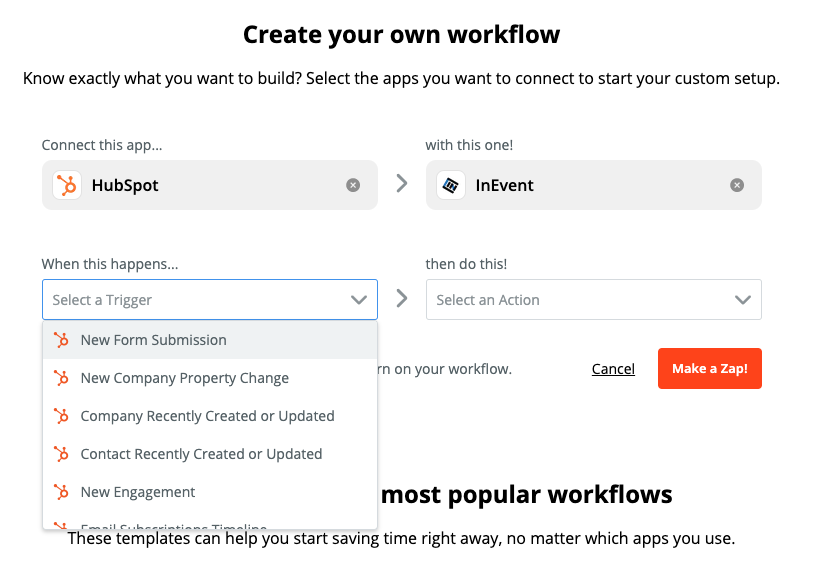Click the chevron in the trigger dropdown
Screen dimensions: 821x571
click(x=359, y=300)
